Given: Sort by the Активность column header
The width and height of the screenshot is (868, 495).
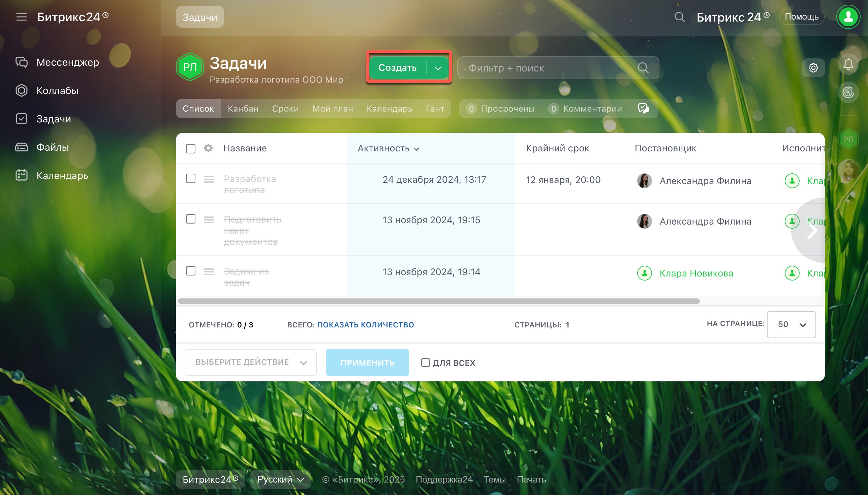Looking at the screenshot, I should [388, 148].
